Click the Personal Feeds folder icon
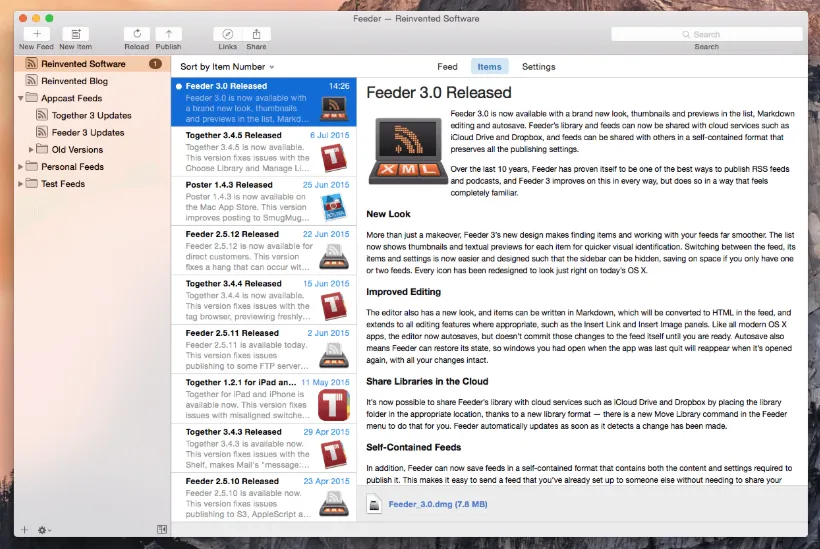820x549 pixels. click(x=31, y=166)
